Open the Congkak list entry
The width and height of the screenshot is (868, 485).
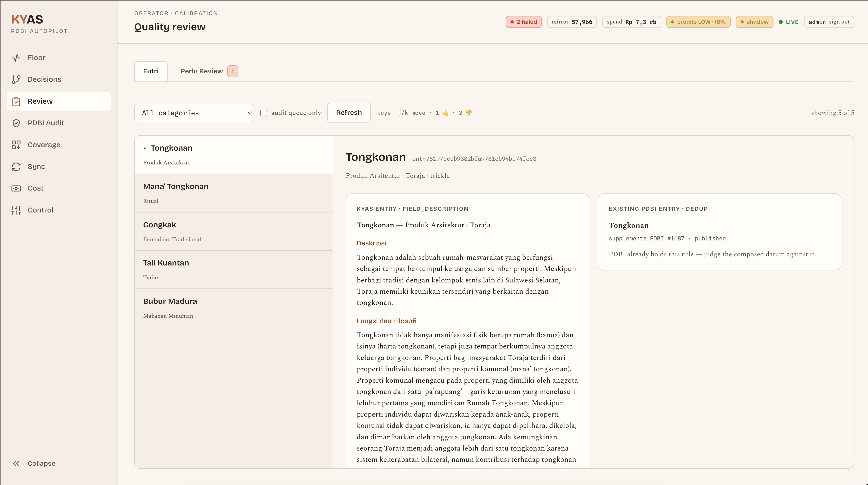point(233,231)
